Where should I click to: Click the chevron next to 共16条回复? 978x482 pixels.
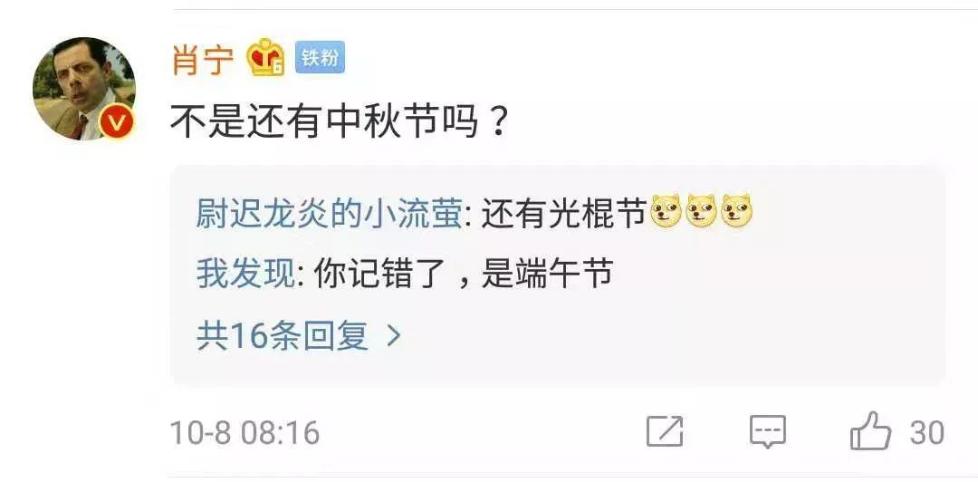(393, 337)
